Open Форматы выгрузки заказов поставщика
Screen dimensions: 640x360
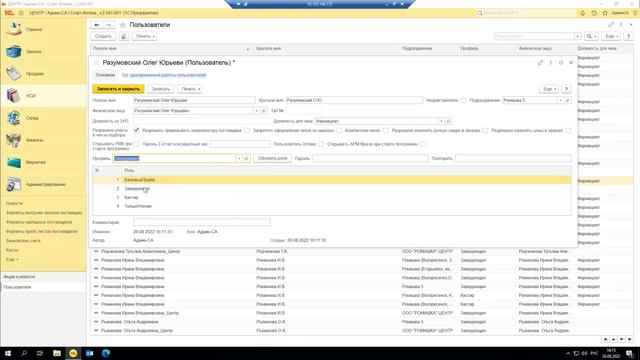tap(44, 213)
